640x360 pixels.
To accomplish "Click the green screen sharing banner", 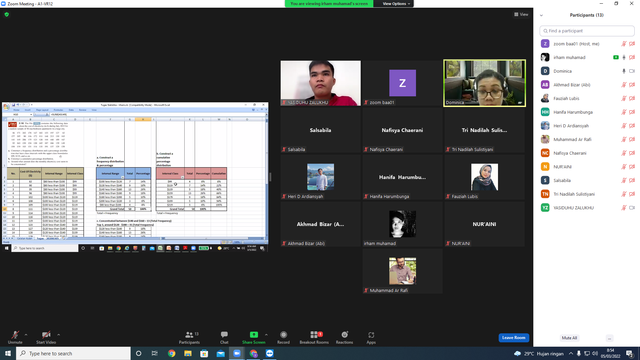I will [x=329, y=4].
